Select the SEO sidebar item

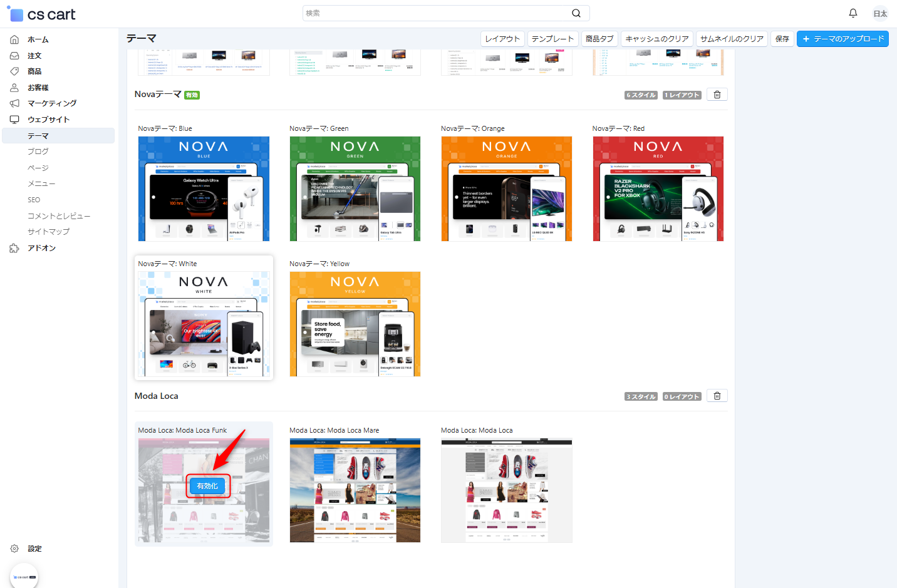(34, 200)
